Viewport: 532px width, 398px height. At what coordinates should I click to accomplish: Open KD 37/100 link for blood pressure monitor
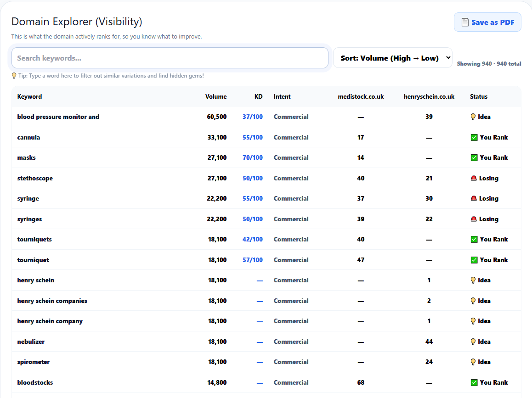pos(252,117)
